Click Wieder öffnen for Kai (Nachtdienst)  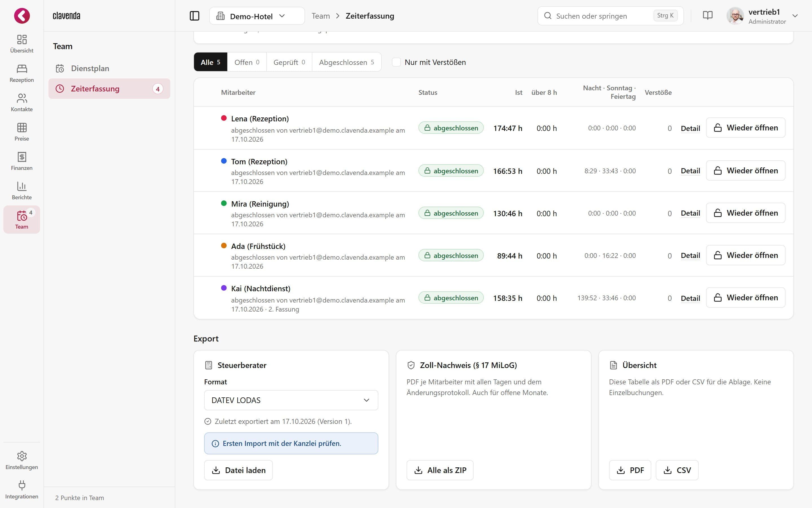(745, 298)
